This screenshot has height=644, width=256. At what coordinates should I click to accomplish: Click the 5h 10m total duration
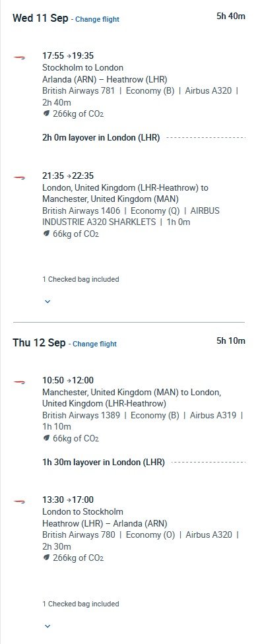tap(231, 341)
